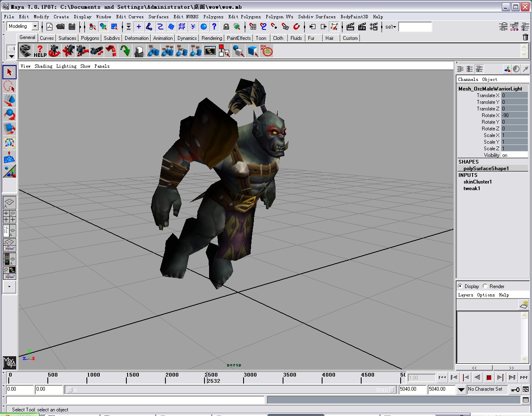Click the Open Scene folder icon
The height and width of the screenshot is (416, 532).
coord(60,27)
